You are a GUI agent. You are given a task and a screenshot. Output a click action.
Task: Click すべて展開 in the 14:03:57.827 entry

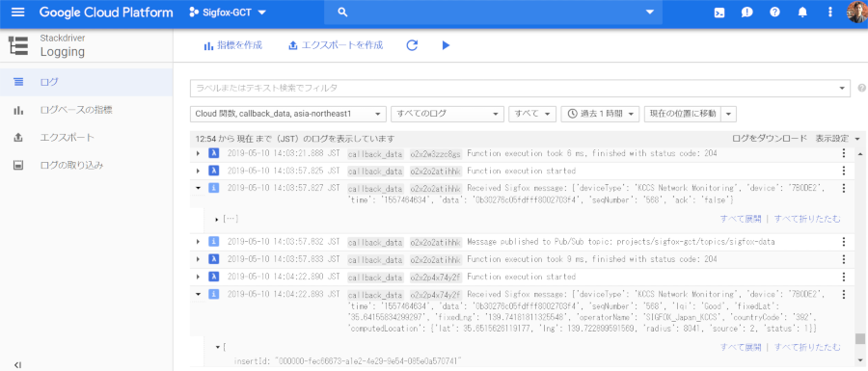tap(741, 219)
